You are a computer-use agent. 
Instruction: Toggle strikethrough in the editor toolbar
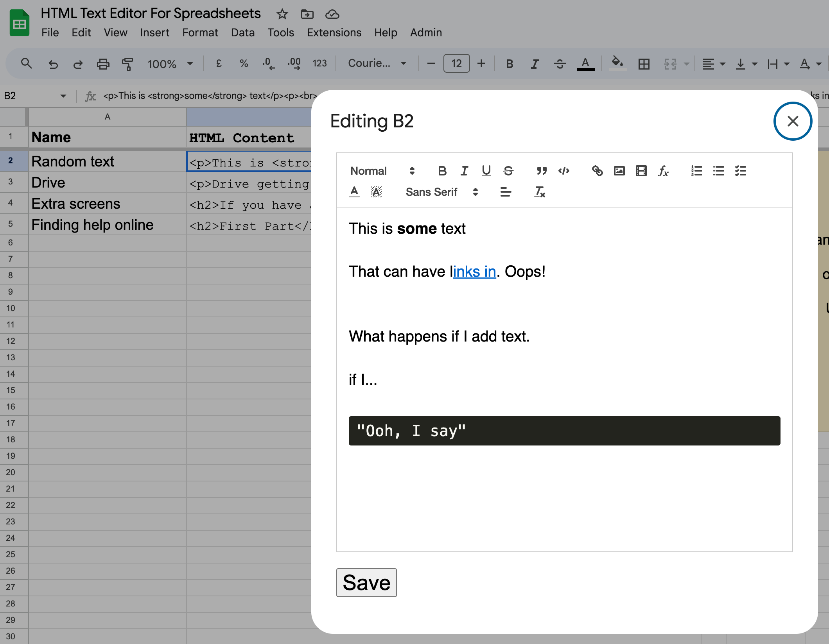pos(508,171)
